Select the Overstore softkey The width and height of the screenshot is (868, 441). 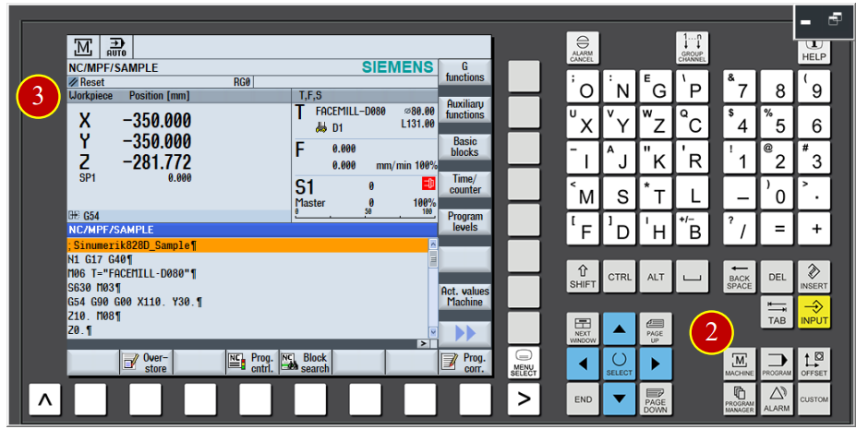[147, 363]
